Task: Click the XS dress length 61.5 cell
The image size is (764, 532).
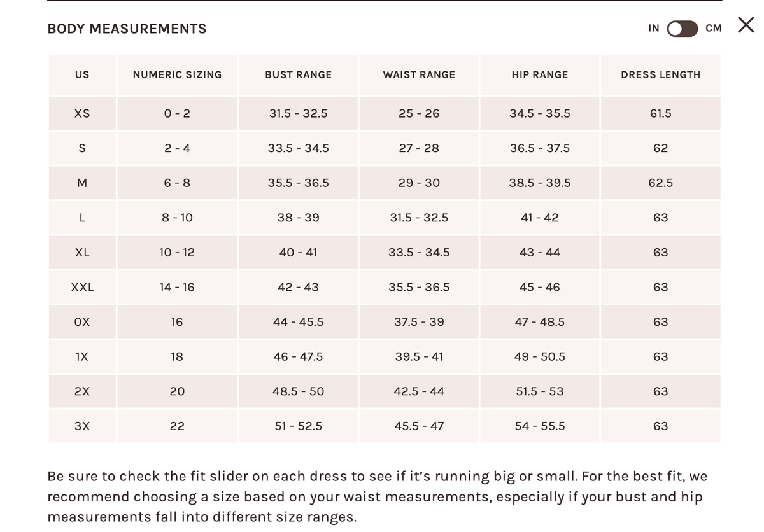Action: 661,114
